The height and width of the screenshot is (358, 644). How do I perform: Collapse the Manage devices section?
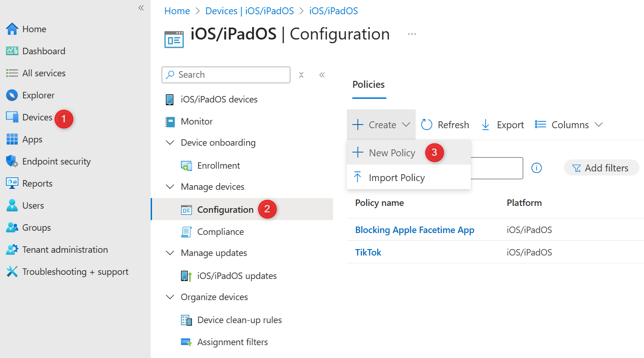coord(169,187)
